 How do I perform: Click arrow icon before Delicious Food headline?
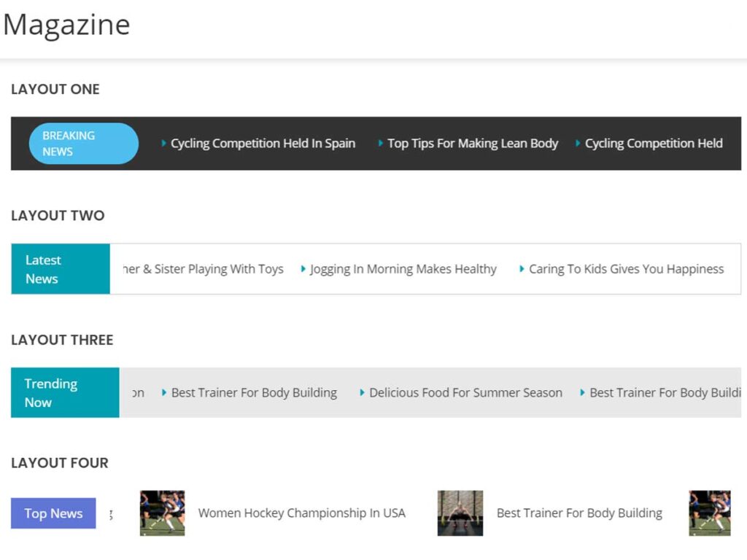pyautogui.click(x=363, y=392)
